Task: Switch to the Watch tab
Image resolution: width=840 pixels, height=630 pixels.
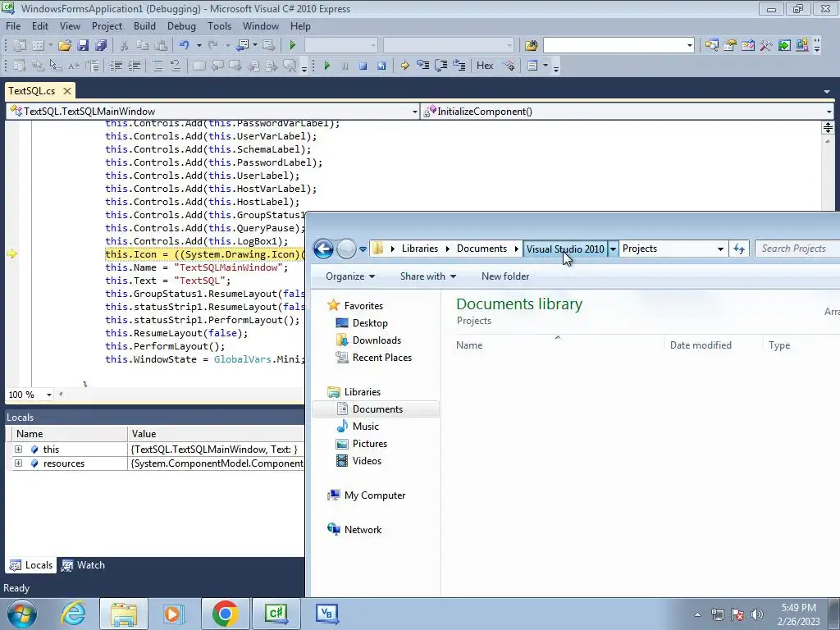Action: coord(84,565)
